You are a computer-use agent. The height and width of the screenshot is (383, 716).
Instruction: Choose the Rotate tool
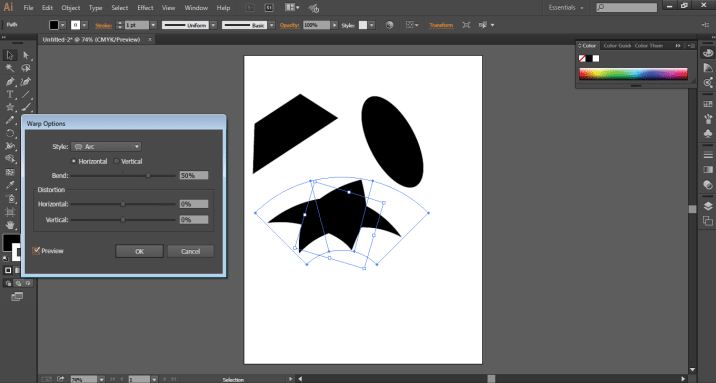pos(10,133)
